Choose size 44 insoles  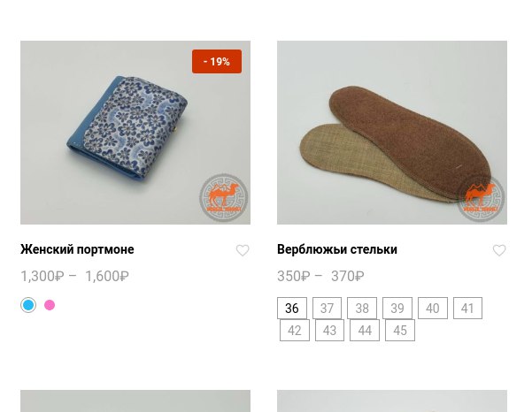pos(365,330)
